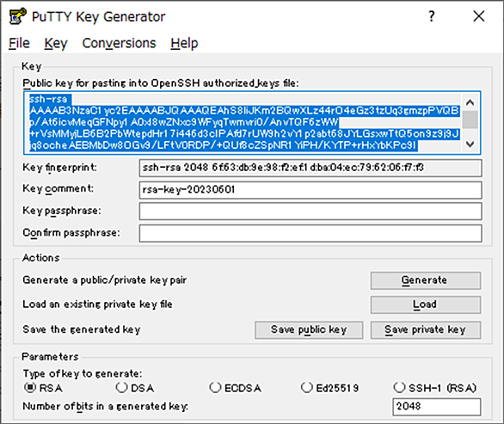Open the Conversions menu
This screenshot has width=504, height=424.
click(119, 43)
